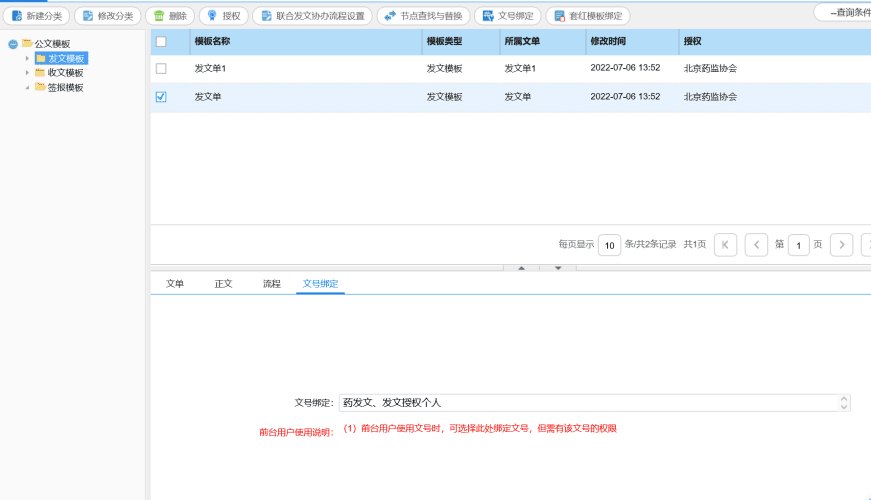The width and height of the screenshot is (871, 500).
Task: Go to previous page button
Action: point(757,245)
